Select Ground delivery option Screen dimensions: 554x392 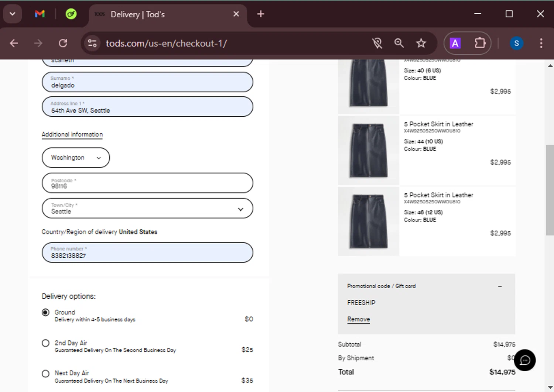click(45, 312)
